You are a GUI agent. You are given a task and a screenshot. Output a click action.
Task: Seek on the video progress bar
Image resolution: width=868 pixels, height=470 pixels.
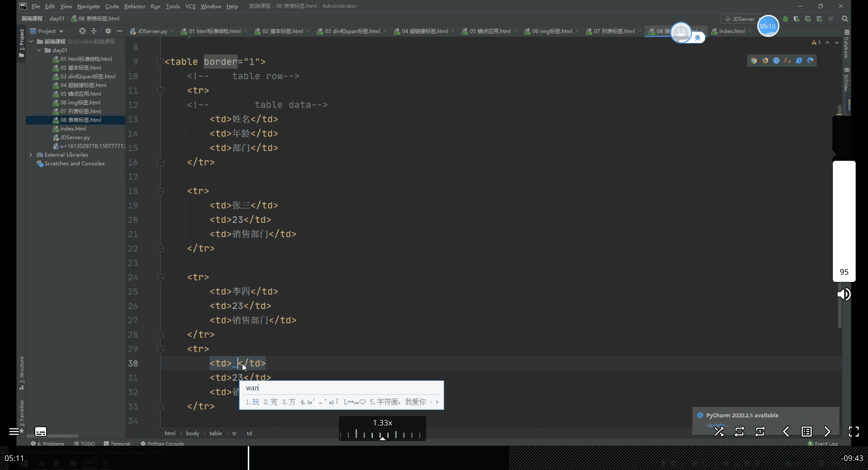point(434,458)
